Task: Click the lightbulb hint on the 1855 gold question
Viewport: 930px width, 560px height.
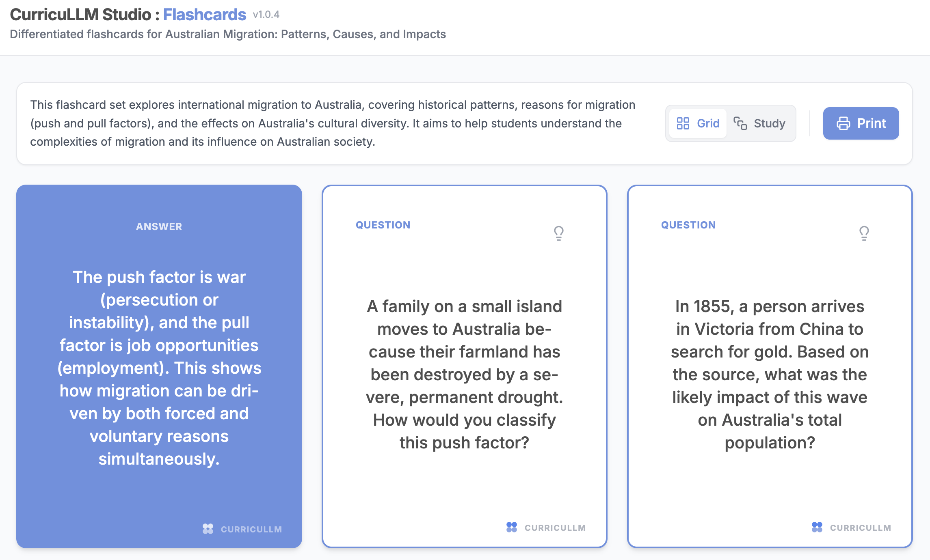Action: pos(864,233)
